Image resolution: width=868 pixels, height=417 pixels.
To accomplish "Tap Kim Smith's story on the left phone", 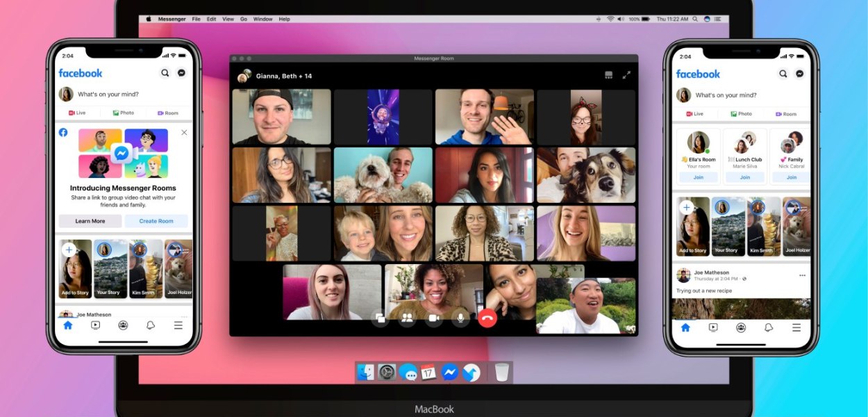I will (x=146, y=269).
